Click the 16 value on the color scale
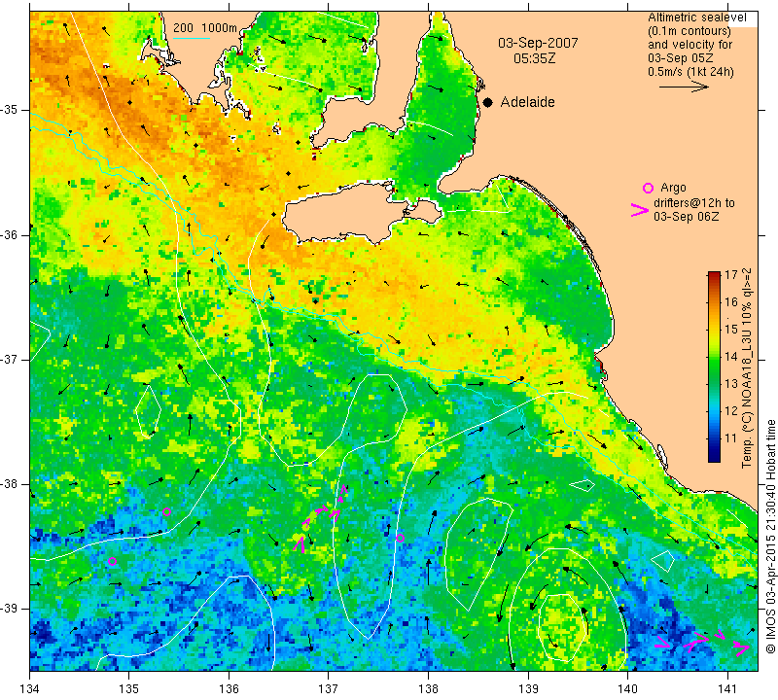Viewport: 778px width, 700px height. point(731,301)
